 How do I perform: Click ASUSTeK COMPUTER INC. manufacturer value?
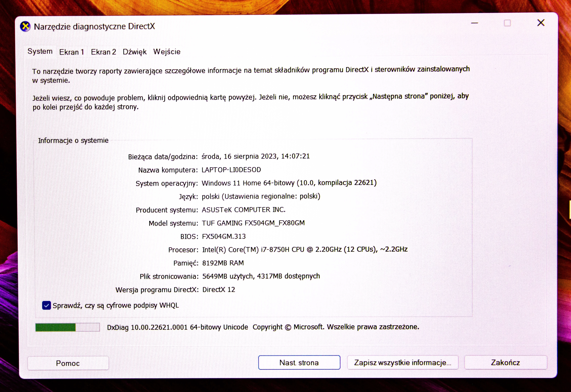click(244, 210)
